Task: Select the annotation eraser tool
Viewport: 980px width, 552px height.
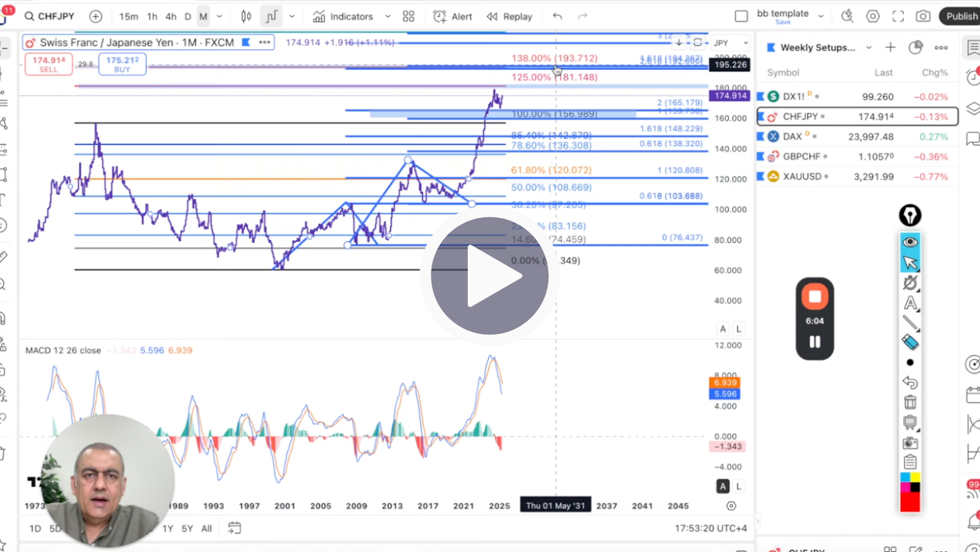Action: click(910, 342)
